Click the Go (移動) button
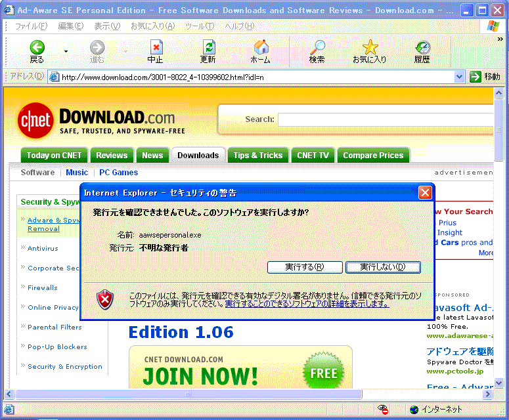 485,77
